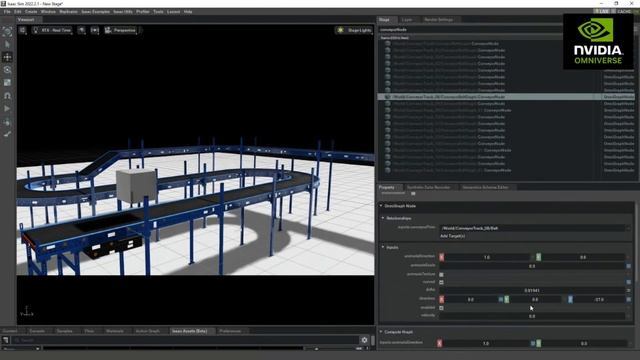Edit animateScale value field

click(532, 266)
